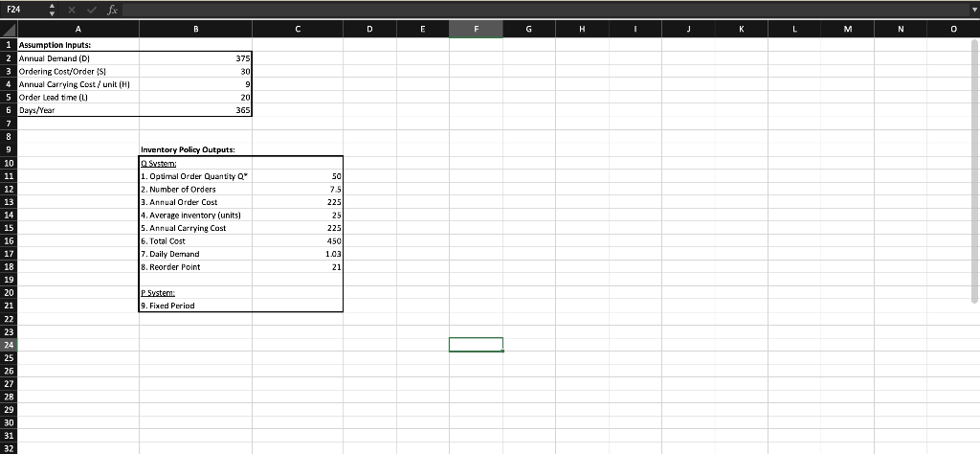This screenshot has height=454, width=980.
Task: Select column D header
Action: [x=369, y=28]
